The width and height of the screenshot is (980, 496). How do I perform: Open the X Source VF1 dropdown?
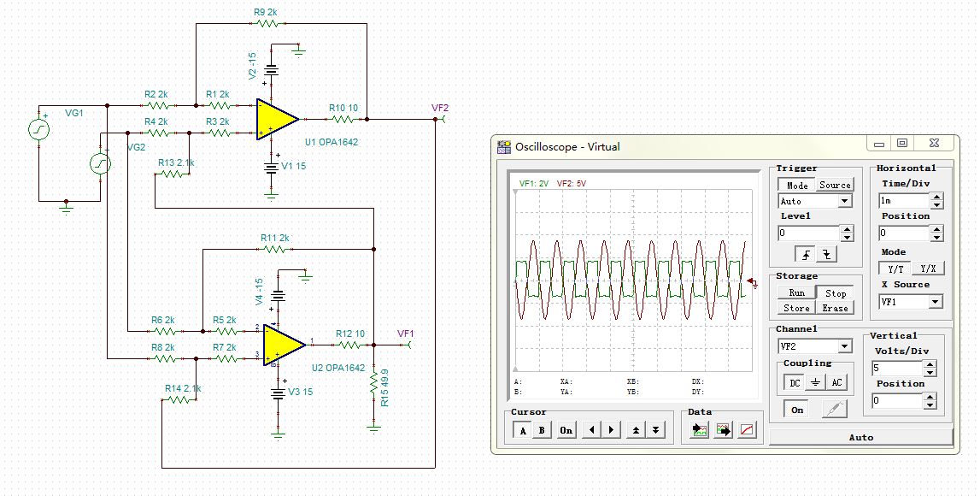[935, 302]
